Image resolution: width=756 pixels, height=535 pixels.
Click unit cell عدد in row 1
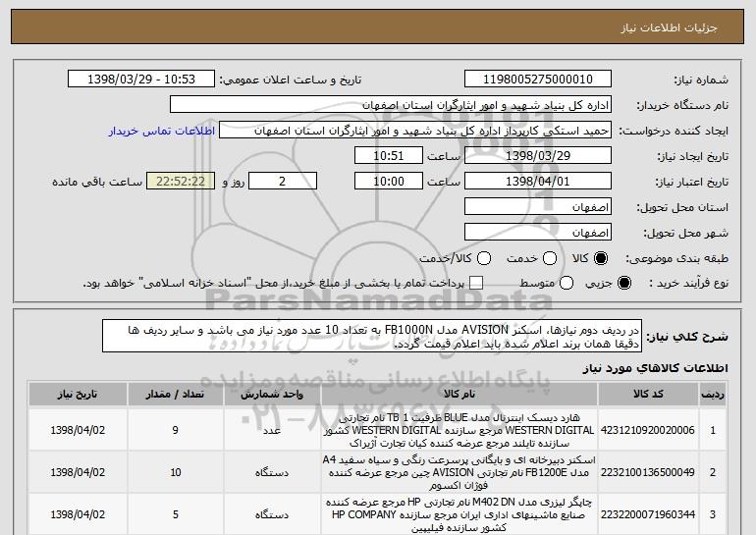tap(272, 430)
